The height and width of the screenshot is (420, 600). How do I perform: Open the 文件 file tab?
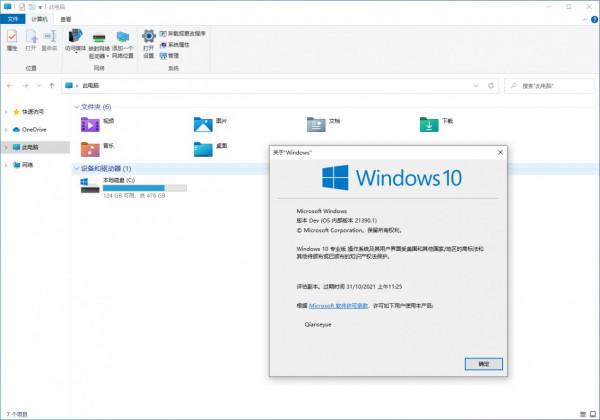click(13, 19)
